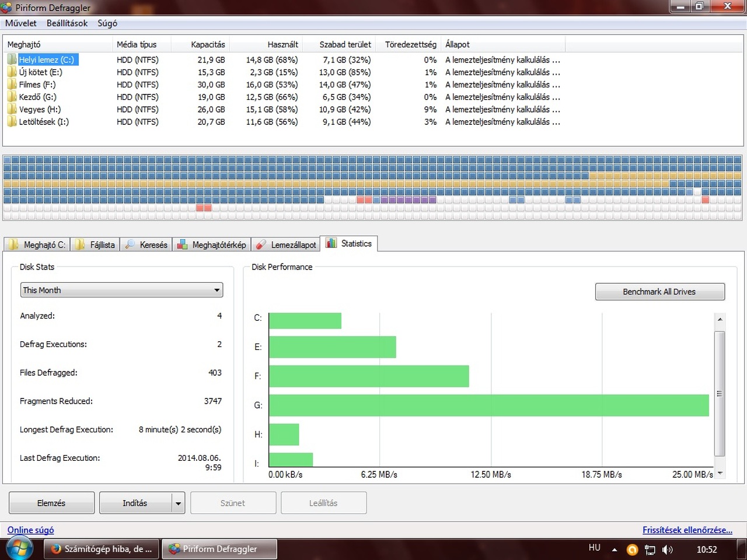Click the Disk Performance scrollbar down arrow

point(720,473)
